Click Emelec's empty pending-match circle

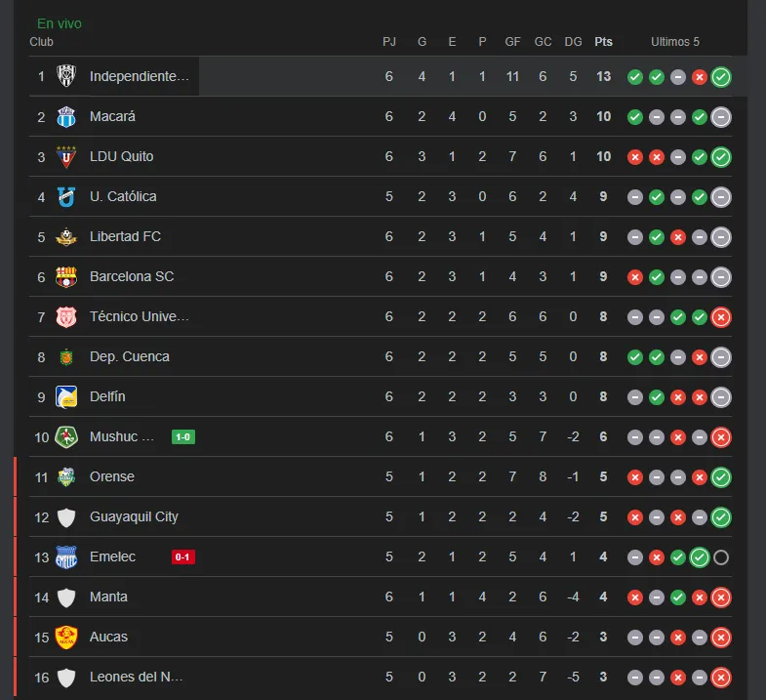click(721, 557)
